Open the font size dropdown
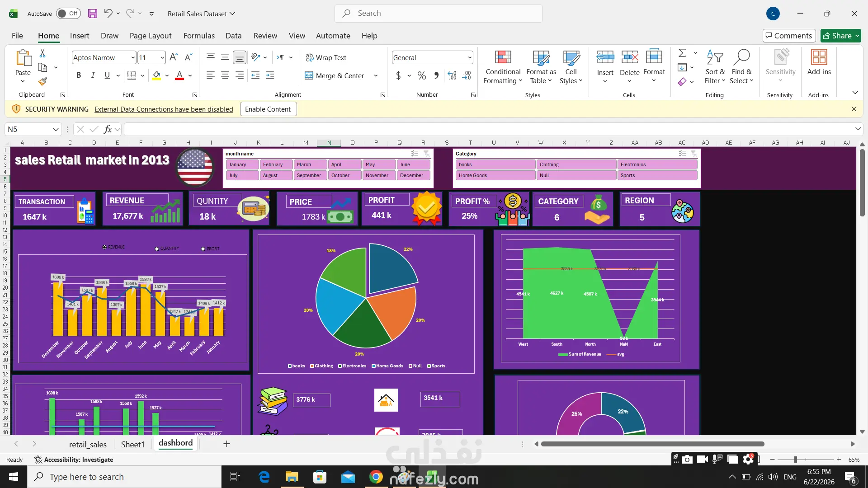The width and height of the screenshot is (868, 488). point(162,57)
